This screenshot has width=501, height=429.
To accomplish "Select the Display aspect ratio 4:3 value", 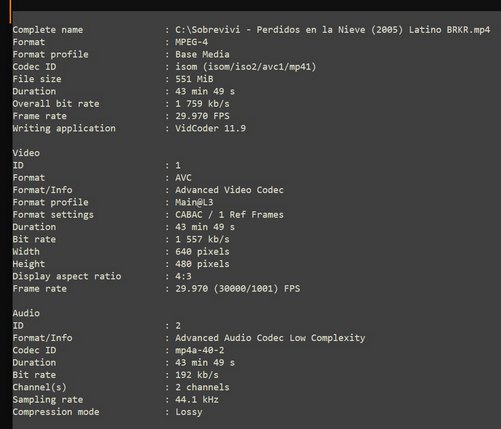I will [x=183, y=276].
